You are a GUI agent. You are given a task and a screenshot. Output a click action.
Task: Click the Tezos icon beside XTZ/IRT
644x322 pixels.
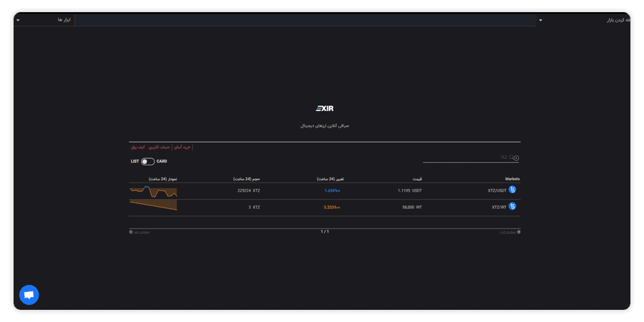pyautogui.click(x=512, y=206)
